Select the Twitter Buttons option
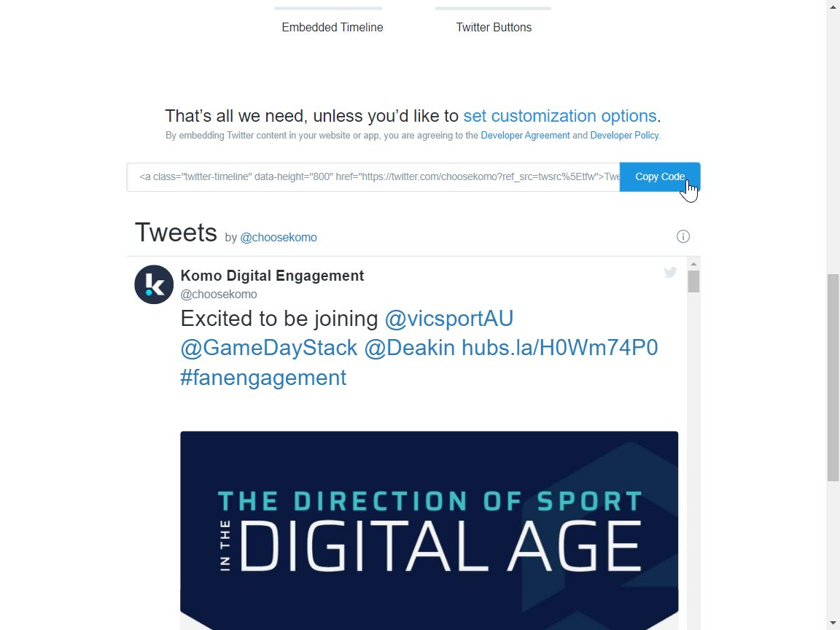Viewport: 840px width, 630px height. coord(494,27)
